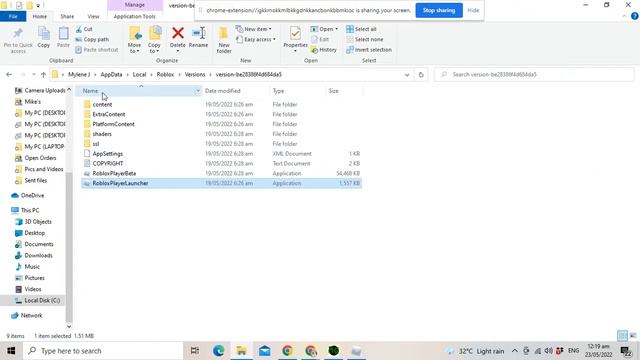
Task: Click the Copy ribbon icon
Action: pos(44,38)
